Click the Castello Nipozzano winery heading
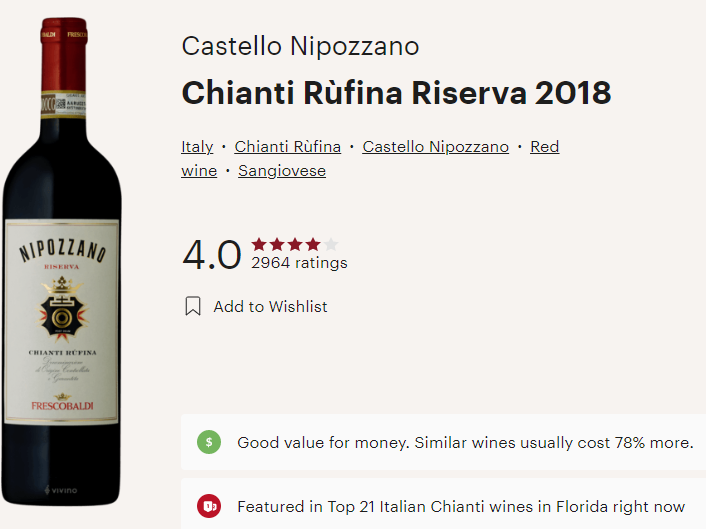The width and height of the screenshot is (706, 529). pyautogui.click(x=300, y=46)
